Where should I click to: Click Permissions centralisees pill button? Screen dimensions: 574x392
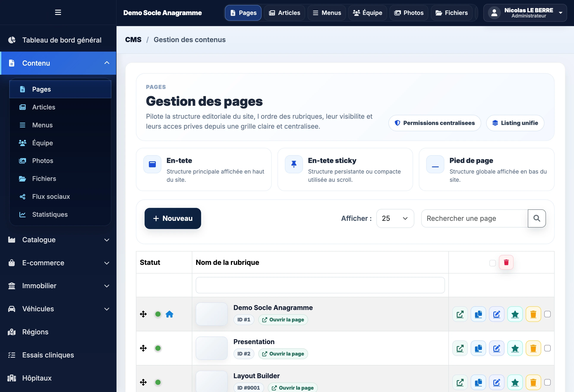click(435, 123)
